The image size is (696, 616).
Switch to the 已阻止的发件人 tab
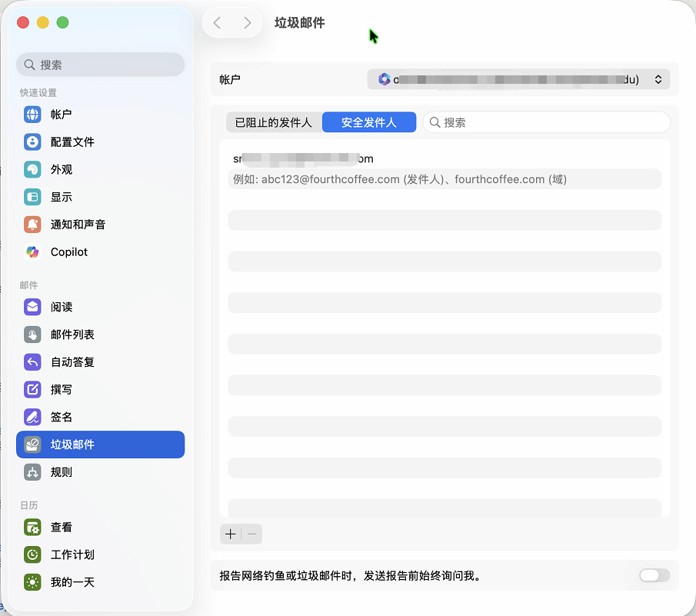tap(274, 122)
